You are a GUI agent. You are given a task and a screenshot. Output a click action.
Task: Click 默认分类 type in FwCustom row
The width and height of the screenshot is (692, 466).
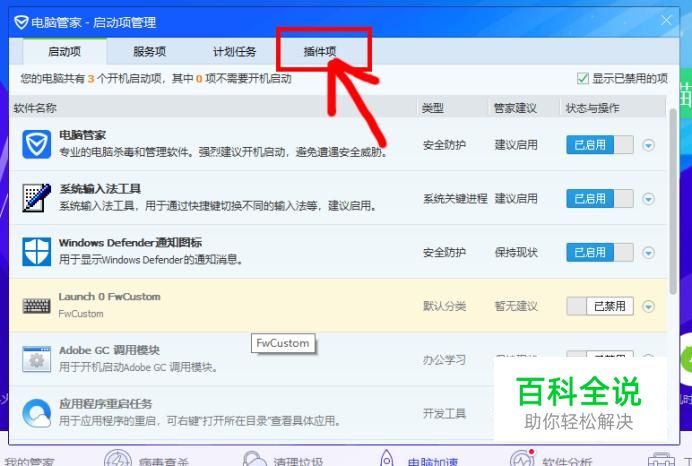pyautogui.click(x=444, y=306)
